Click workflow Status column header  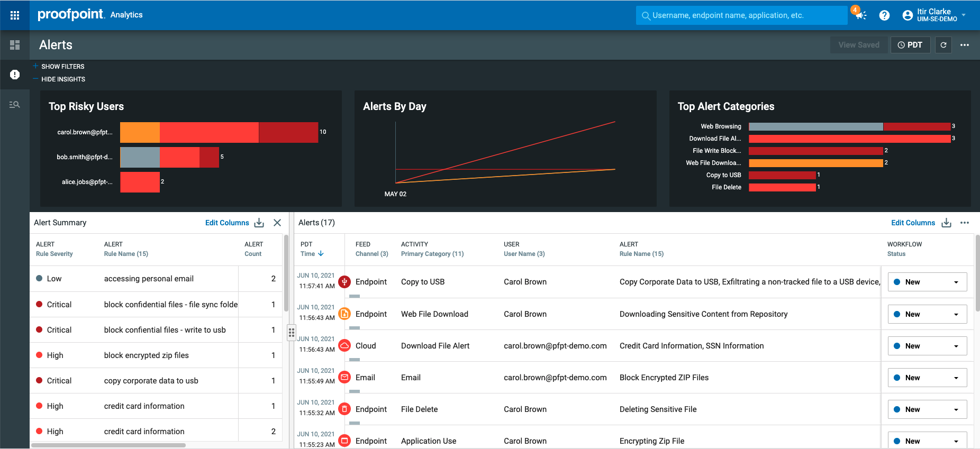[896, 254]
